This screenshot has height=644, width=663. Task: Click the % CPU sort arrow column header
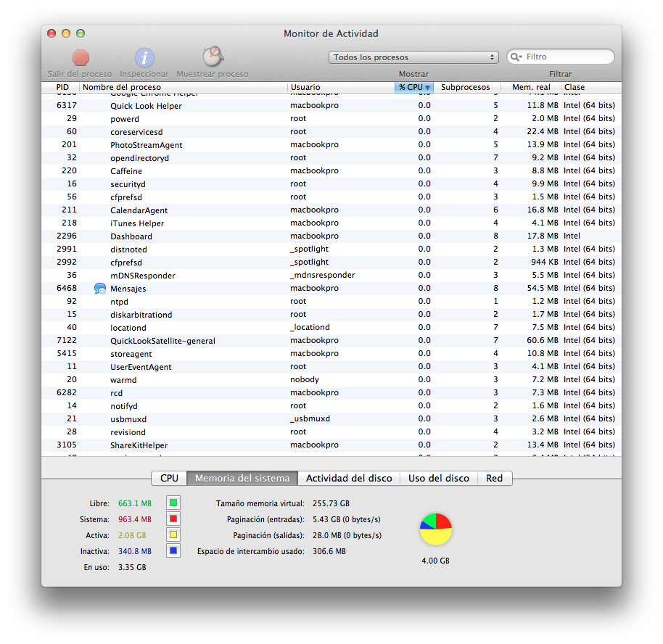point(414,87)
